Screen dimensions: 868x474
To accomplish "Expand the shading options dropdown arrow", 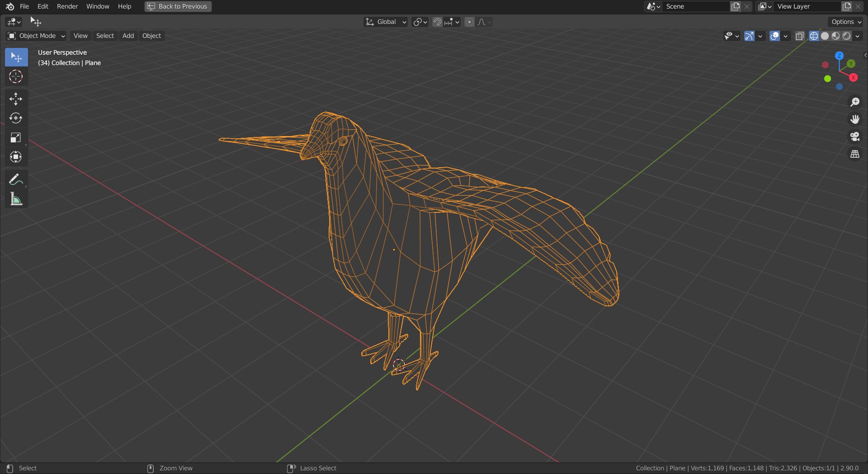I will tap(858, 36).
